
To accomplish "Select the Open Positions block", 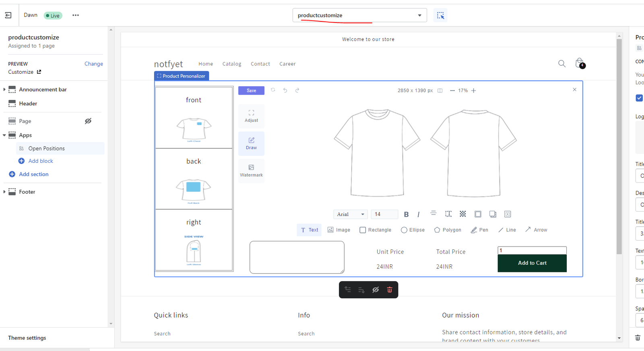I will (x=60, y=148).
